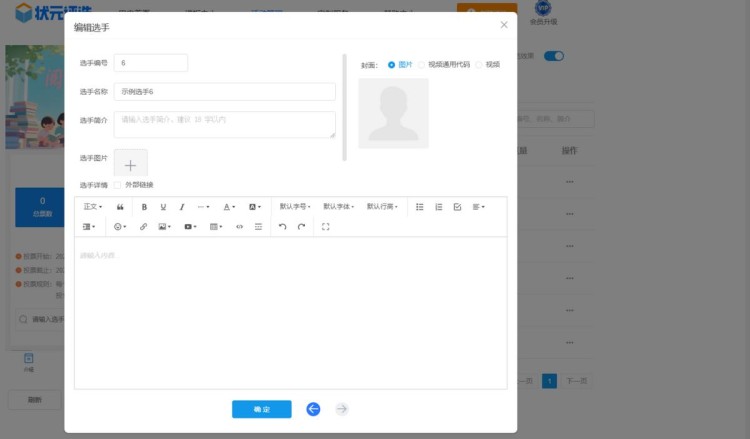Click the plus box to upload 选手图片
This screenshot has height=439, width=750.
[x=130, y=164]
